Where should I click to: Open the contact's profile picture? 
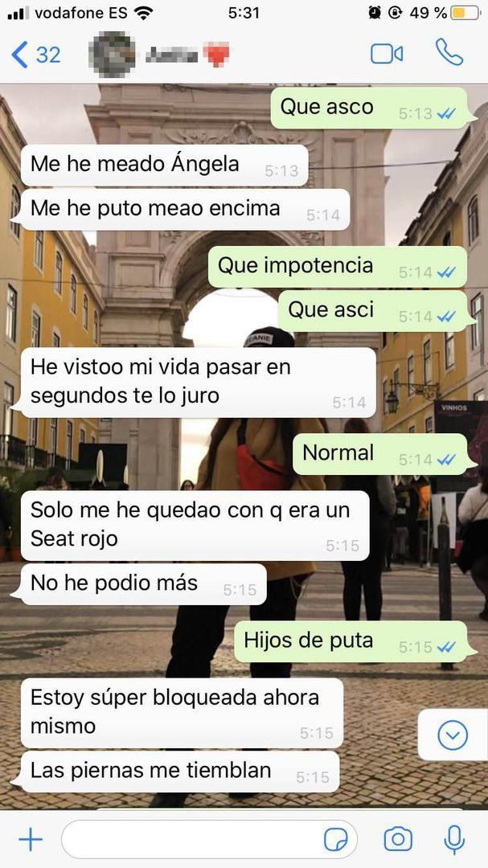point(113,55)
